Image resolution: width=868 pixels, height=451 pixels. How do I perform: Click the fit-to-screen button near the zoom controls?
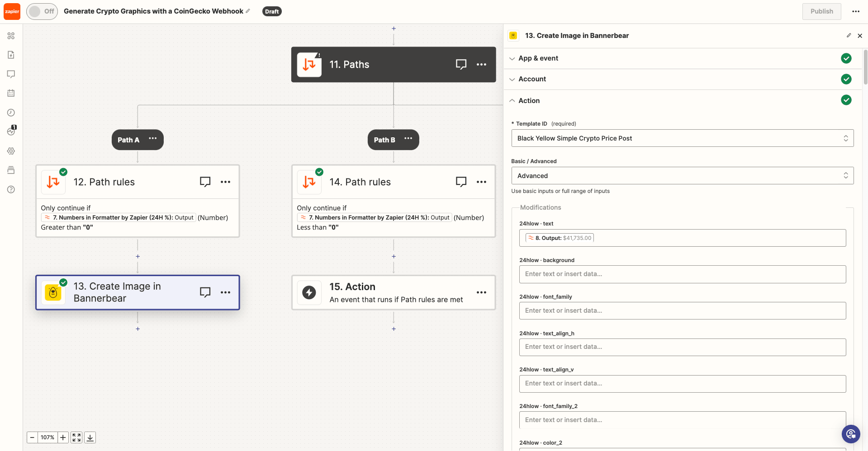[x=76, y=437]
